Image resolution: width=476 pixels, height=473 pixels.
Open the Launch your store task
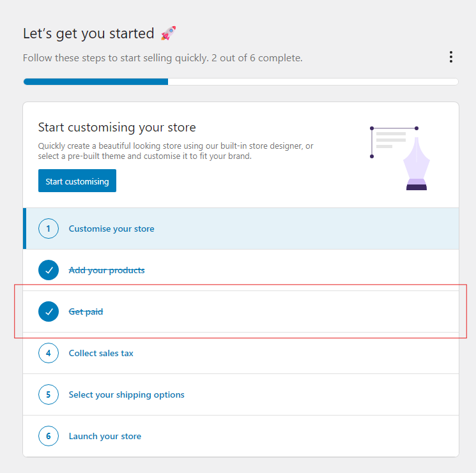[x=241, y=436]
